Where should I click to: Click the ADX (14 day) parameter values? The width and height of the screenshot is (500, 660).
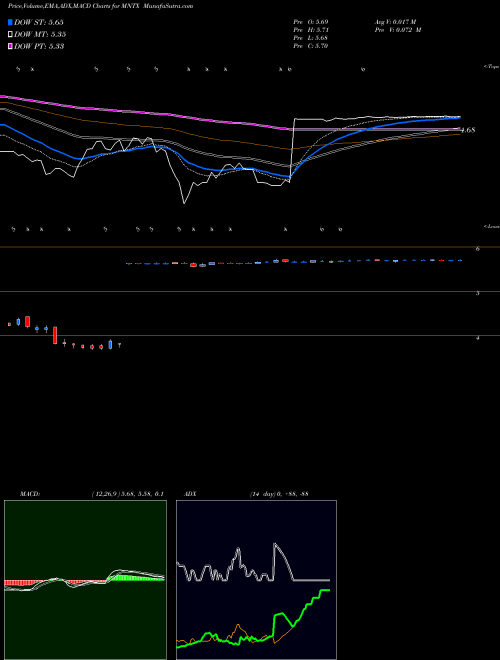coord(279,494)
